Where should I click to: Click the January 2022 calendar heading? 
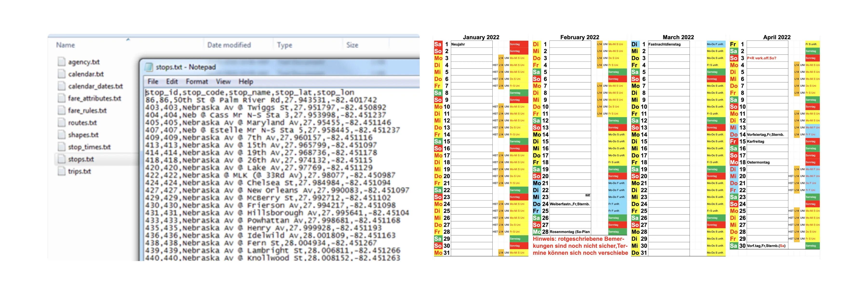point(481,37)
